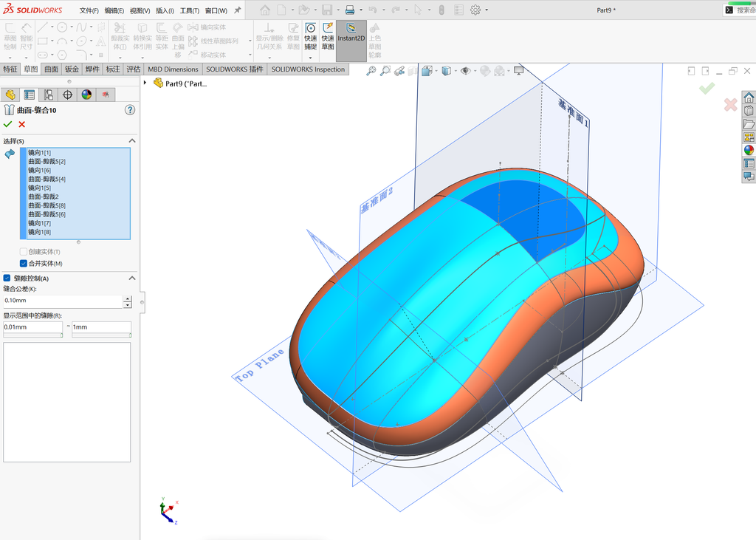This screenshot has width=756, height=540.
Task: Click the Zoom to Area magnifier icon
Action: pos(385,71)
